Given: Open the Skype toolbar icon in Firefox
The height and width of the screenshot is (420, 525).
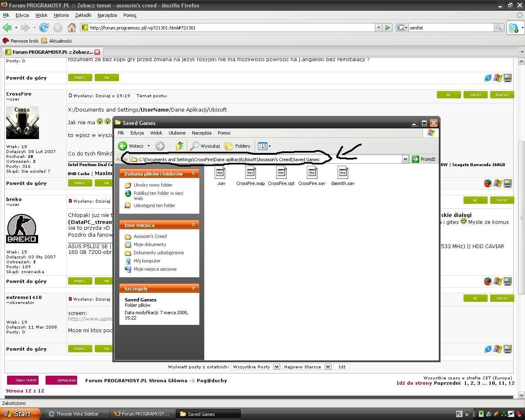Looking at the screenshot, I should tap(513, 28).
